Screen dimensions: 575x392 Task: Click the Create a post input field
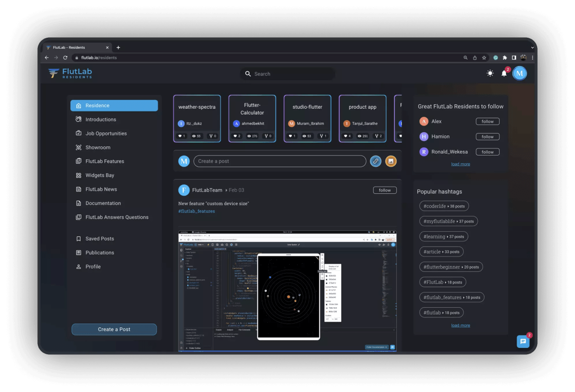click(280, 161)
